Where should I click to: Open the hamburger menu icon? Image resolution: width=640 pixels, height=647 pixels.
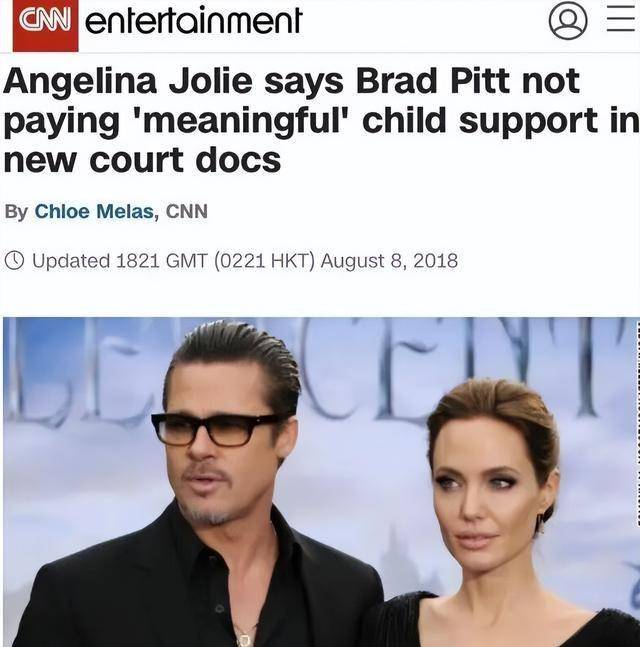coord(621,18)
